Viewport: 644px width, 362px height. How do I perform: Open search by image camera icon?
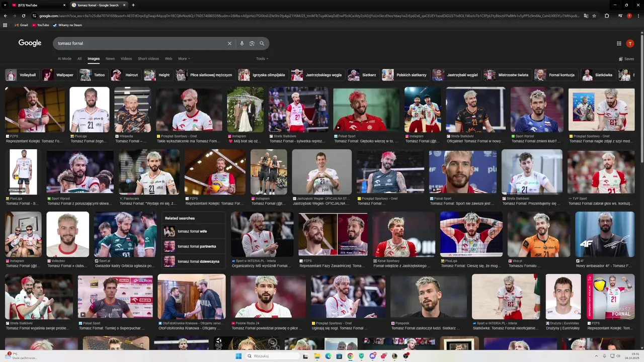click(x=252, y=43)
